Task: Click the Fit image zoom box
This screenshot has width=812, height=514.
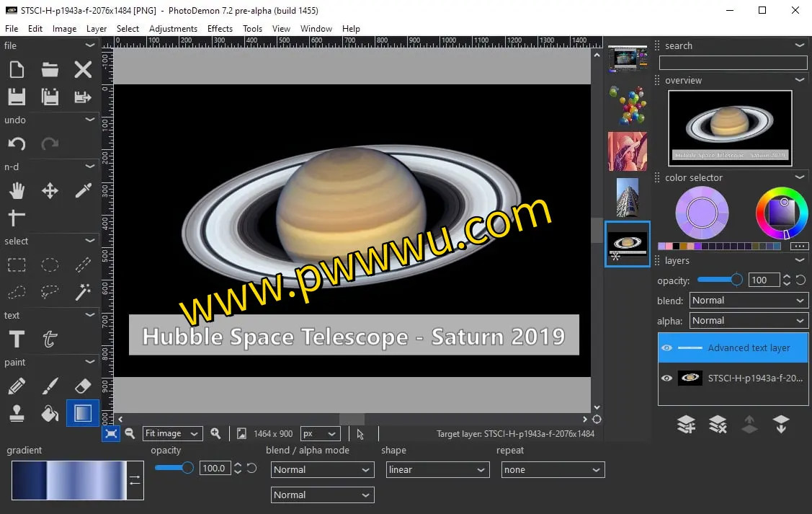Action: (x=172, y=433)
